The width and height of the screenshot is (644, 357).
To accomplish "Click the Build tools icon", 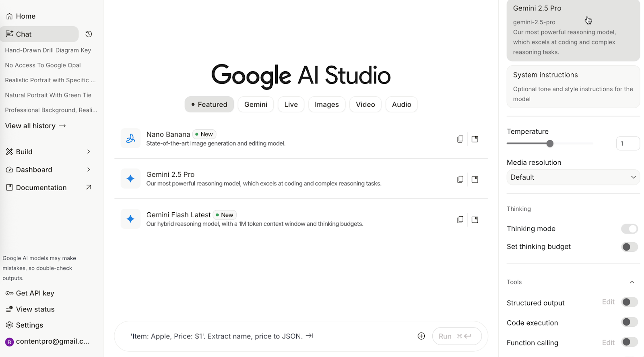I will 9,152.
